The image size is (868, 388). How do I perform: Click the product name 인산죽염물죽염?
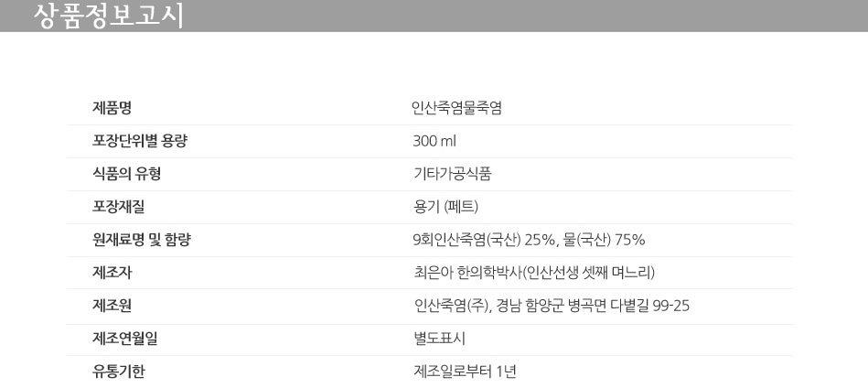456,108
